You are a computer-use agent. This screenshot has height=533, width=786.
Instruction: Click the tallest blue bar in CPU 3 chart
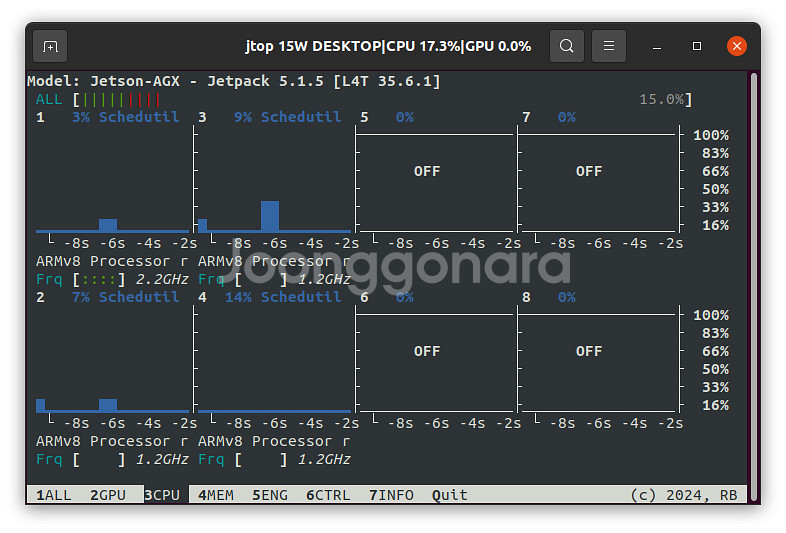click(270, 216)
